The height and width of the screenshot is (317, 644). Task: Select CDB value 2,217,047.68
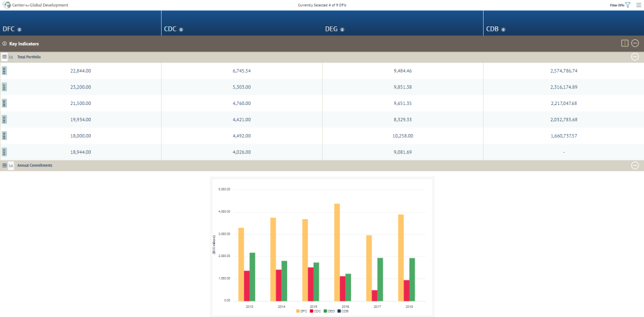click(x=563, y=103)
